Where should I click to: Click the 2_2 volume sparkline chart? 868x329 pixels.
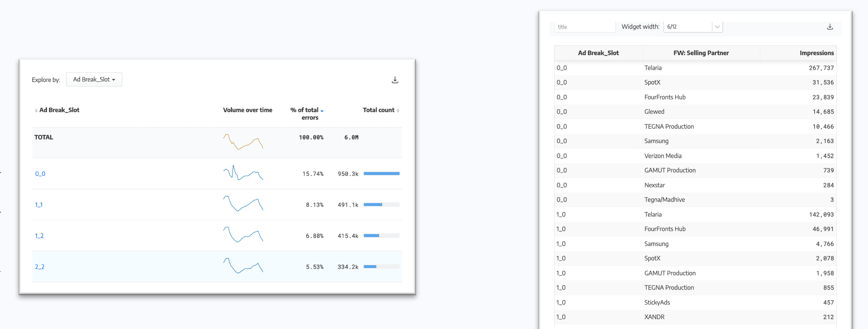pos(243,265)
